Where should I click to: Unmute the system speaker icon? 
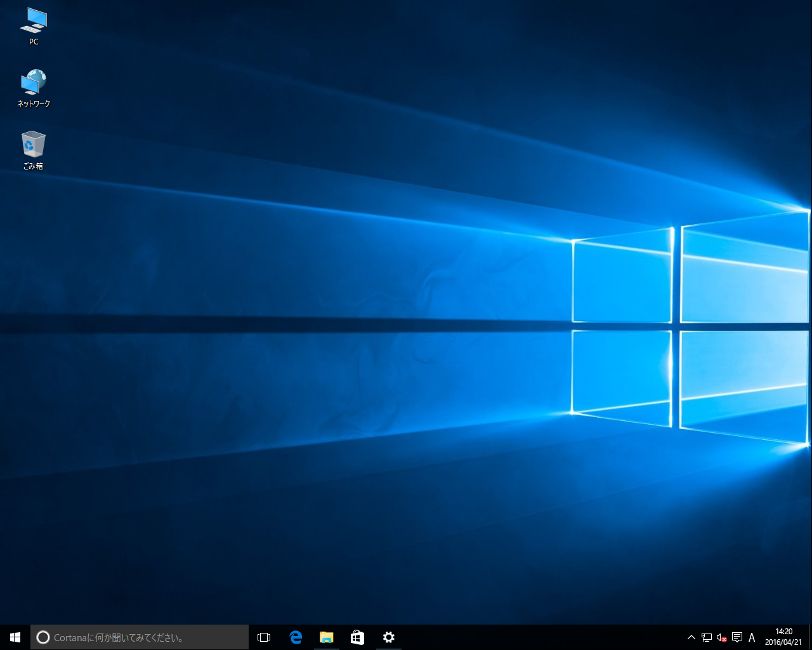point(721,637)
